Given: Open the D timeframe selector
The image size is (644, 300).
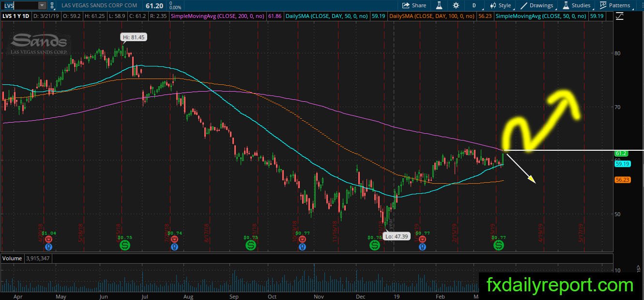Looking at the screenshot, I should pyautogui.click(x=474, y=5).
